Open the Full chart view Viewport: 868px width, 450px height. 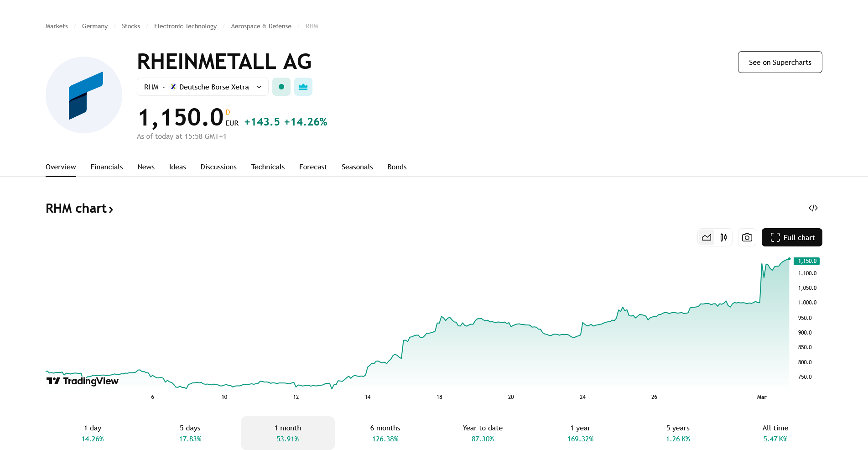point(792,237)
